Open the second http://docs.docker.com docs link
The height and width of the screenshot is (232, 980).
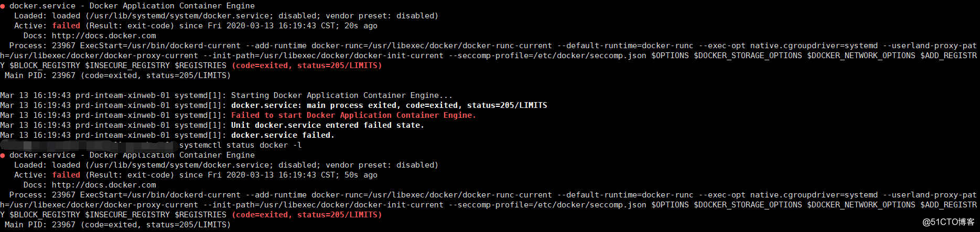(x=104, y=185)
